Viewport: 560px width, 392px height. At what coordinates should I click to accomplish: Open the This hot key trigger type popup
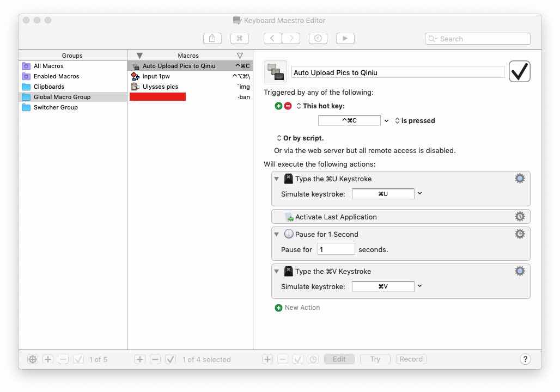click(320, 106)
